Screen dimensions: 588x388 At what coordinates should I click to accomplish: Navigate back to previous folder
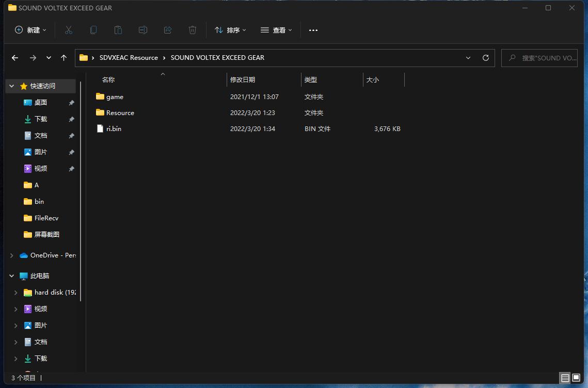pyautogui.click(x=15, y=58)
